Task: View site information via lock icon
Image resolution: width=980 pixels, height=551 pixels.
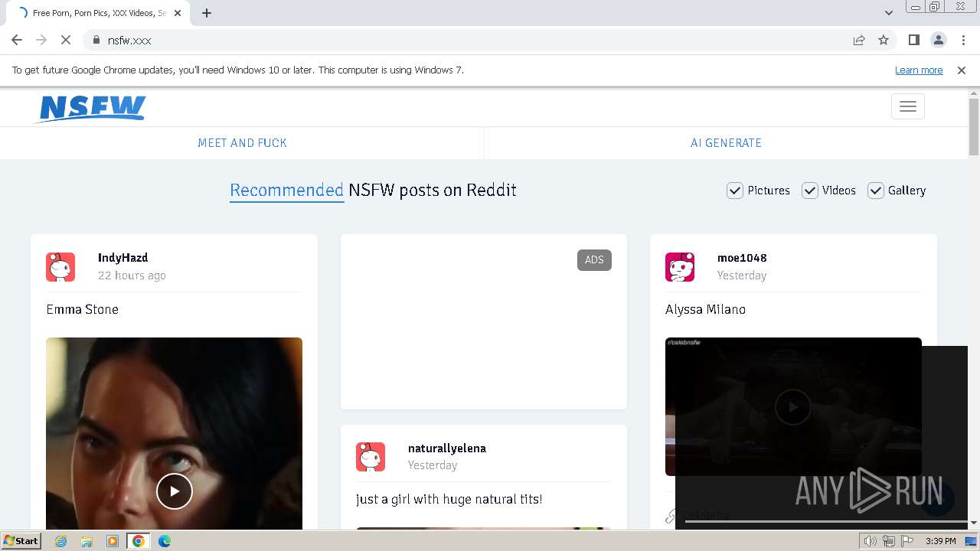Action: click(x=96, y=40)
